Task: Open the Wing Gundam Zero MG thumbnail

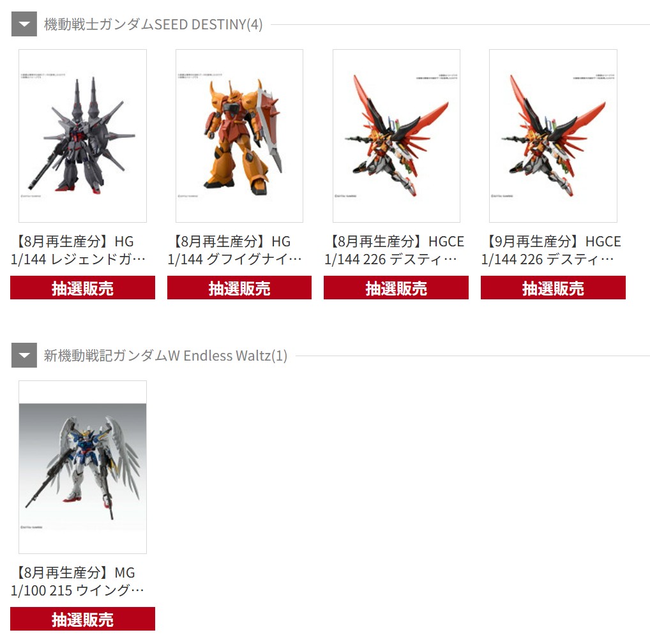Action: 82,467
